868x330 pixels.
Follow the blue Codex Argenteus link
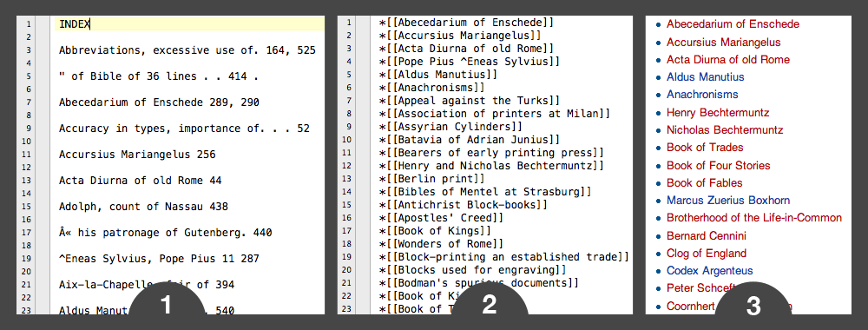tap(710, 271)
